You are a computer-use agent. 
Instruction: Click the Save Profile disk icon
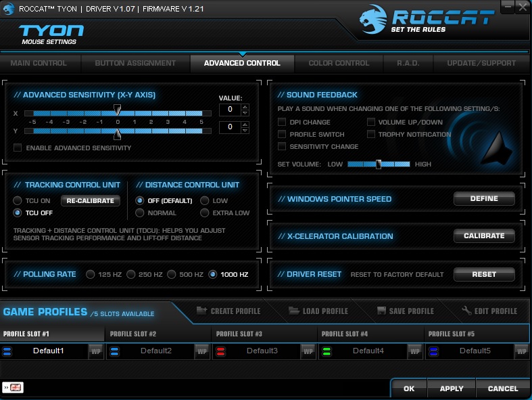coord(382,311)
